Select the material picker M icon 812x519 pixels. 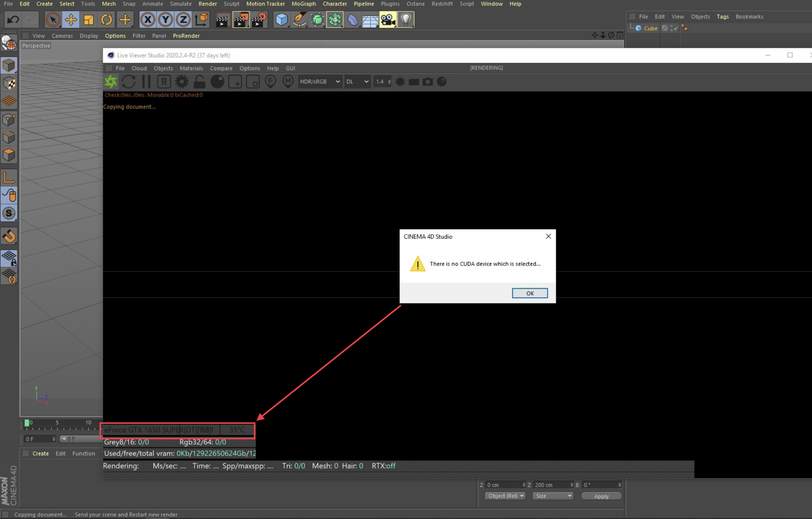tap(288, 82)
